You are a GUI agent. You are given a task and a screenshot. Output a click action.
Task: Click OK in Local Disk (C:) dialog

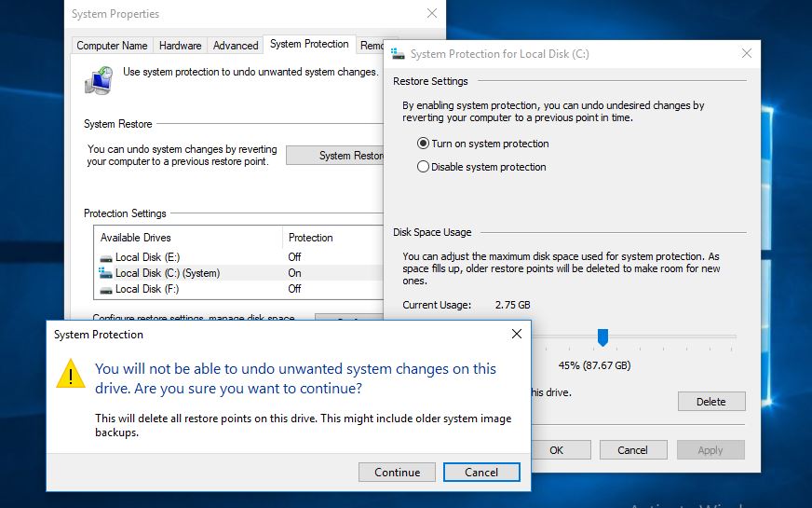pyautogui.click(x=561, y=450)
